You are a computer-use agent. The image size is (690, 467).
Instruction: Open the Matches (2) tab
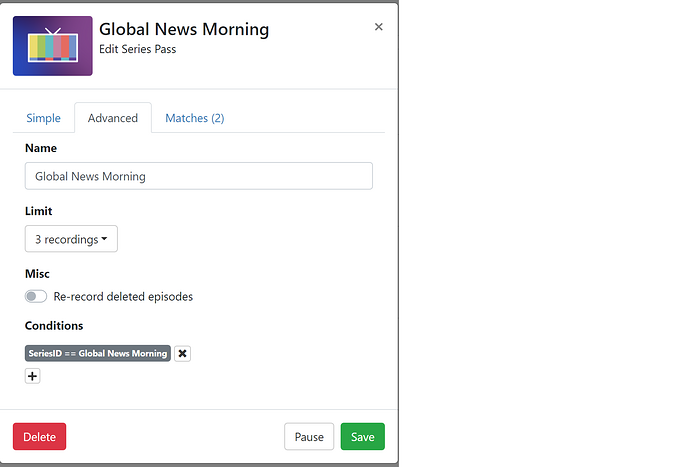point(194,118)
